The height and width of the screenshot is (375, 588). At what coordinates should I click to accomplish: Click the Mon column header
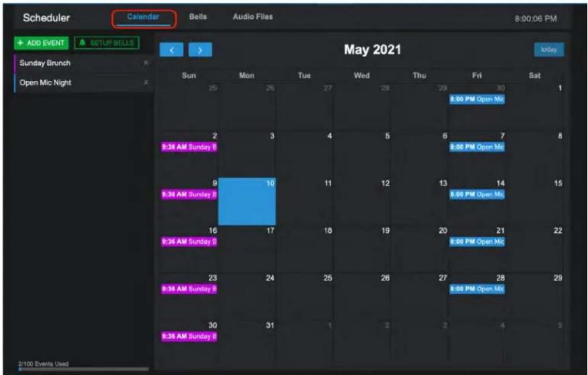click(x=247, y=75)
